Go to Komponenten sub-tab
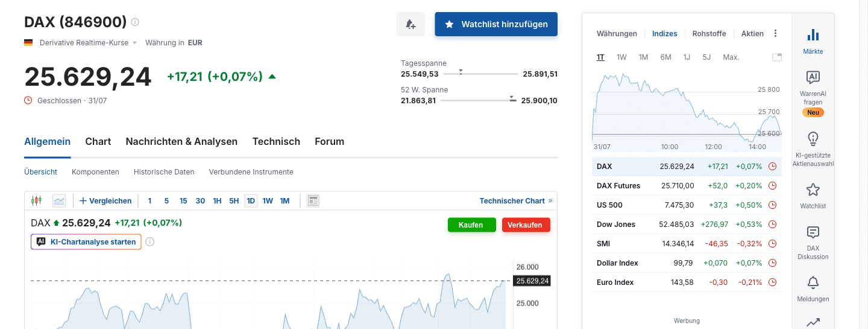The image size is (868, 329). coord(95,172)
